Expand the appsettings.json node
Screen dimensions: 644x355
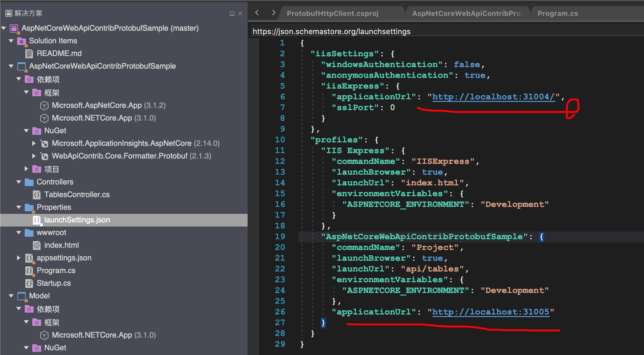pos(19,258)
